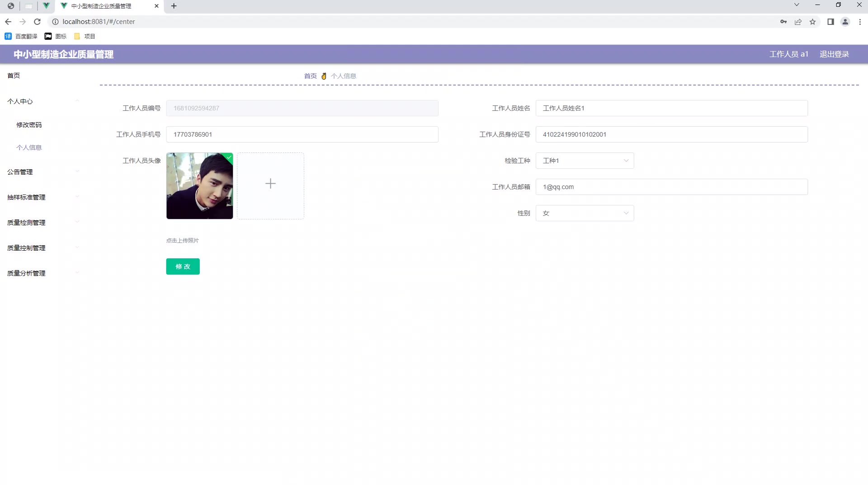Viewport: 868px width, 485px height.
Task: Close the 中小型制造企业质量管理 tab
Action: [156, 6]
